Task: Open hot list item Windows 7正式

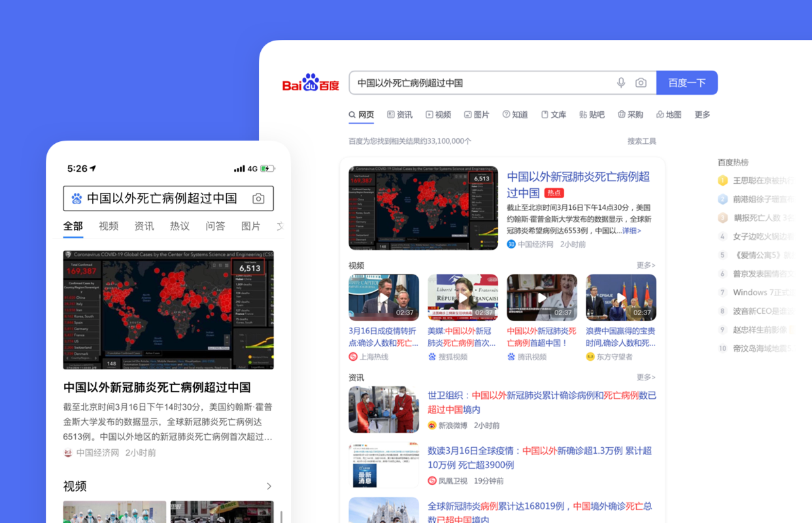Action: tap(764, 292)
